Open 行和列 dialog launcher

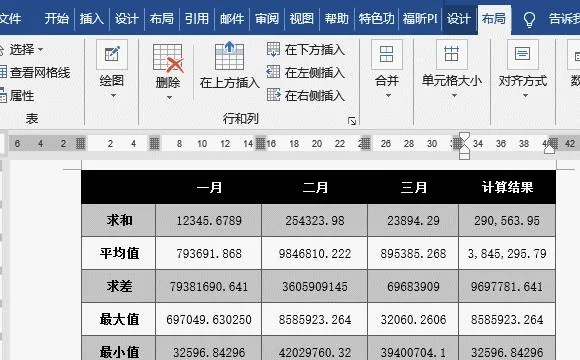(x=352, y=121)
